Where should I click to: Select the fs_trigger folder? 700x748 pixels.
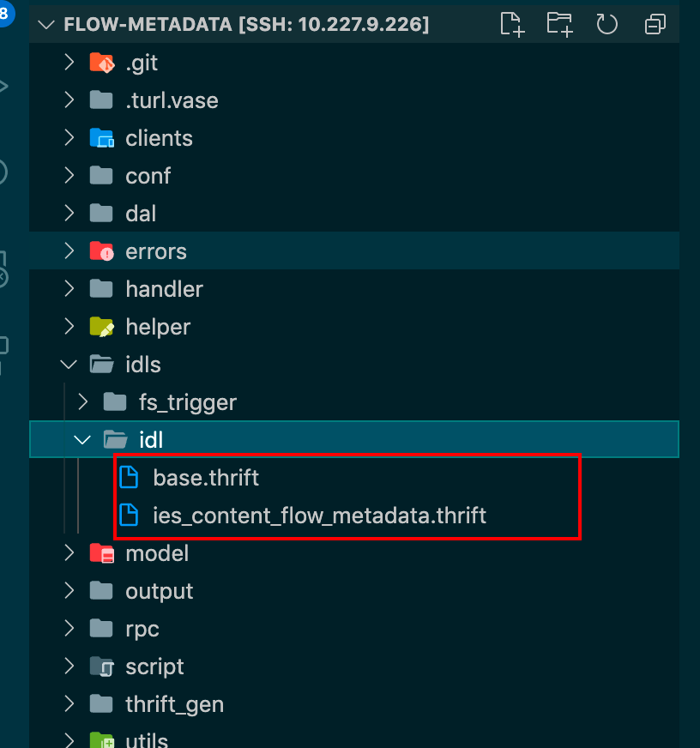(x=189, y=401)
